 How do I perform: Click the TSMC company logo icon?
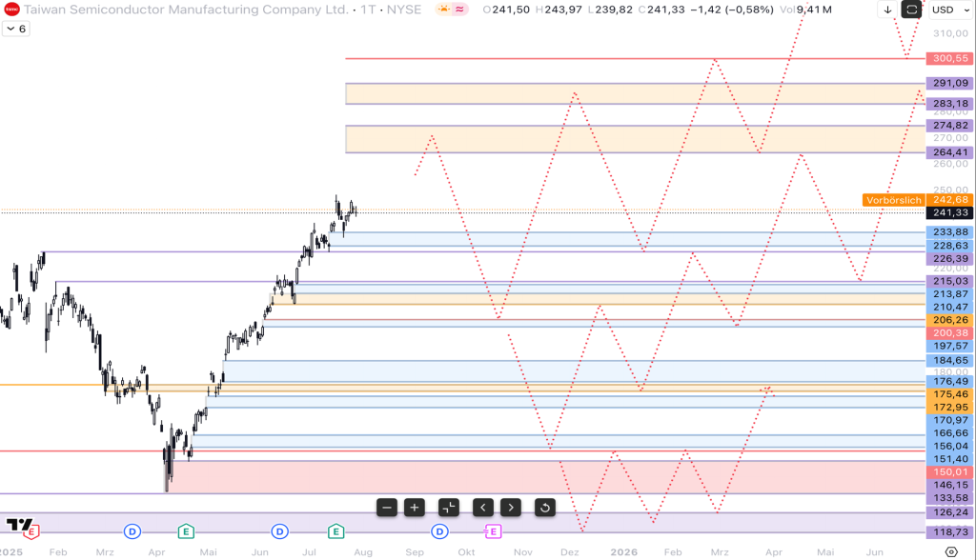coord(11,10)
